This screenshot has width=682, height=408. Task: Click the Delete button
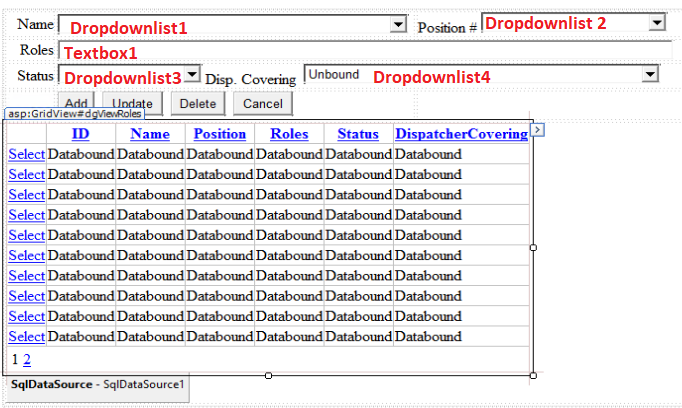[x=198, y=104]
